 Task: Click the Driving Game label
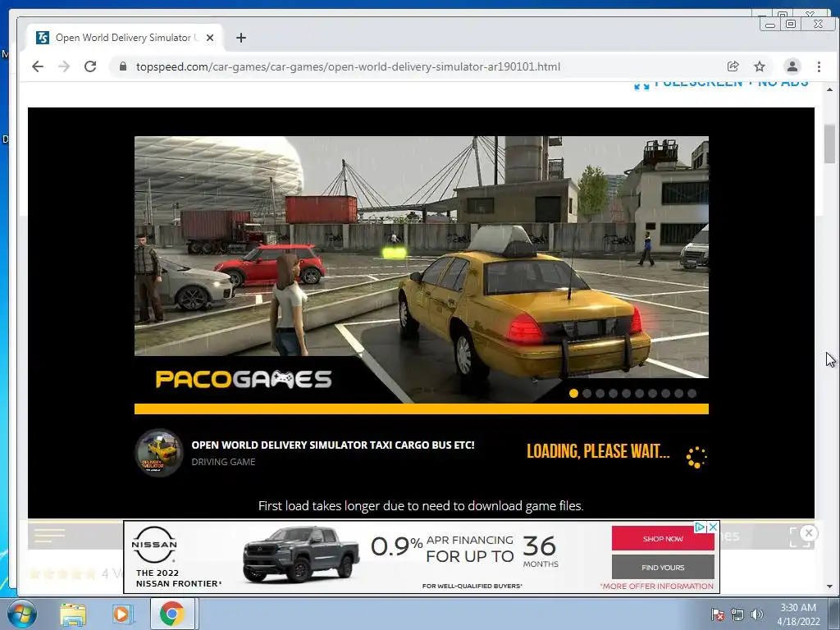click(x=223, y=462)
